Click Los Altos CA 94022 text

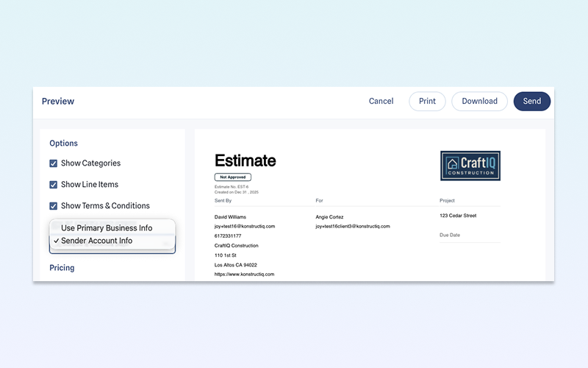[235, 265]
